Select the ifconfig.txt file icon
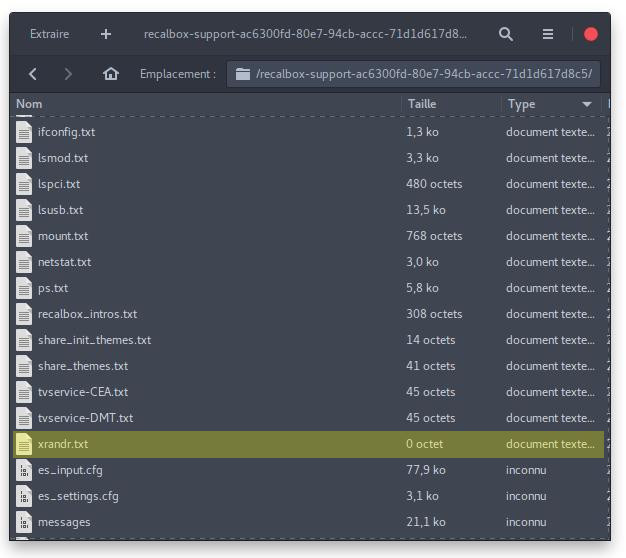 (x=24, y=132)
